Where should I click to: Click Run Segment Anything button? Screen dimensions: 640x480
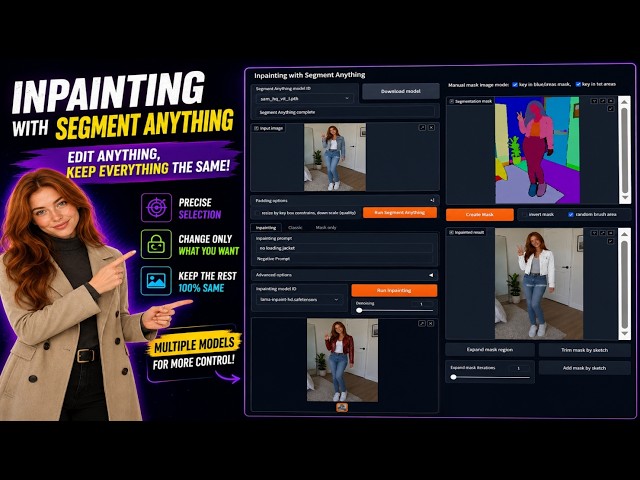click(x=400, y=212)
